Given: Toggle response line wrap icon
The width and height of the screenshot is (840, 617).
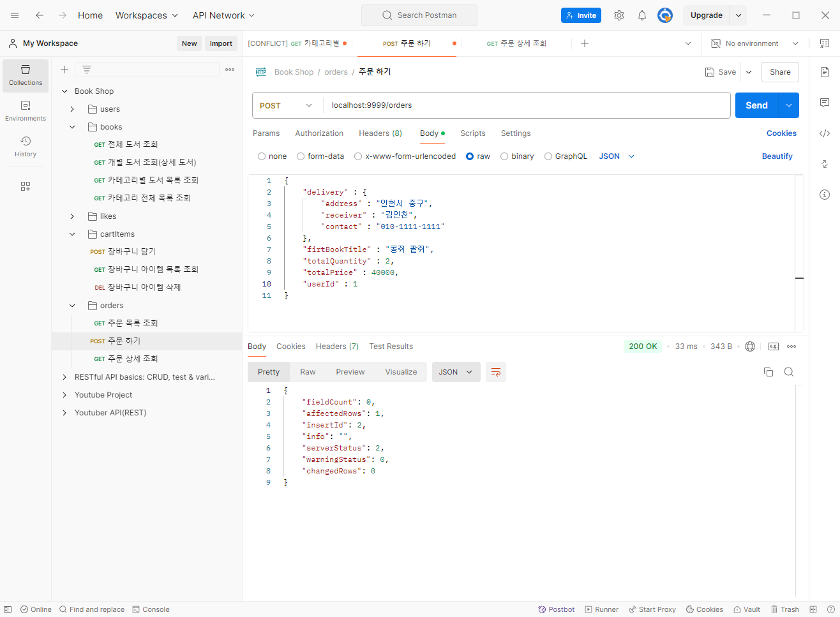Looking at the screenshot, I should pos(496,372).
